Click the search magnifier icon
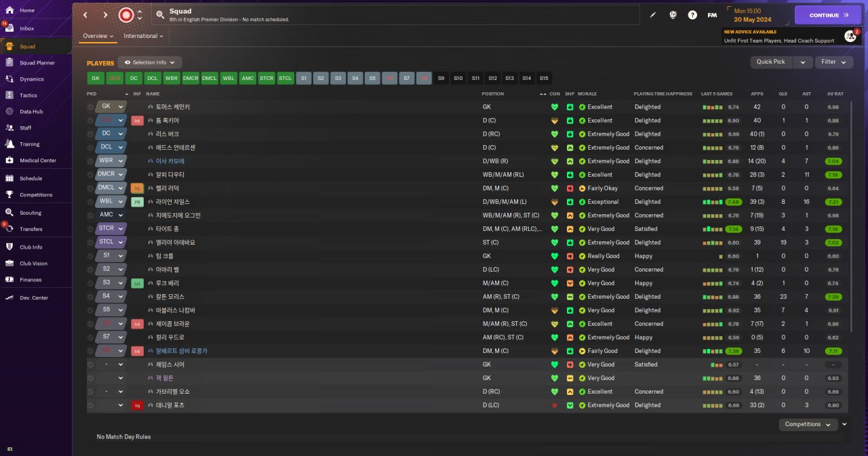 pyautogui.click(x=159, y=14)
